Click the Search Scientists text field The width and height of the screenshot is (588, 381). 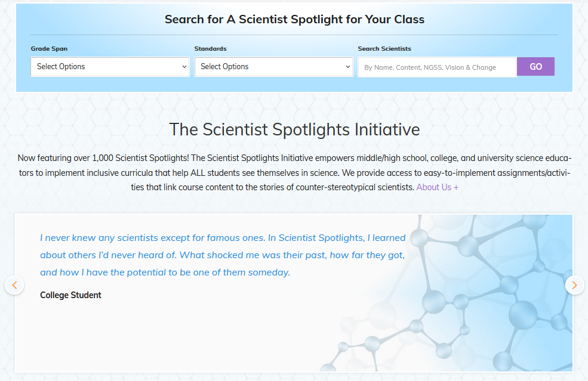[x=437, y=67]
